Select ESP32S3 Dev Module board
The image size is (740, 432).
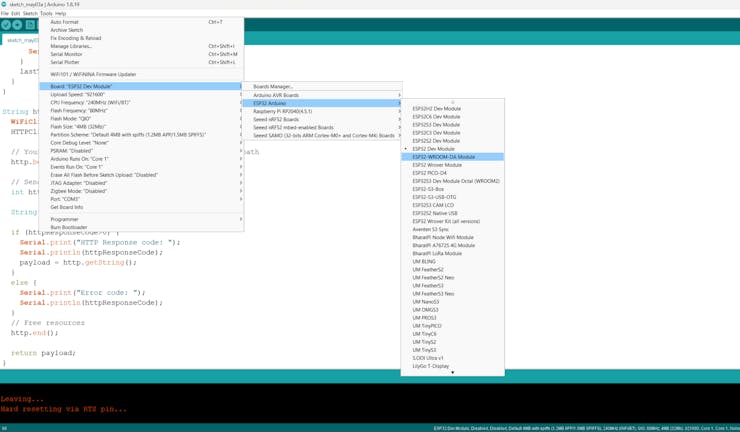tap(436, 125)
